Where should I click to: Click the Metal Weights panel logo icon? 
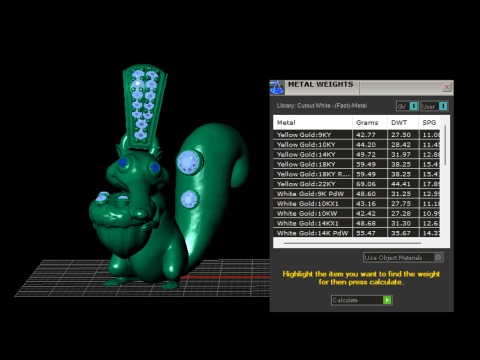pyautogui.click(x=276, y=87)
